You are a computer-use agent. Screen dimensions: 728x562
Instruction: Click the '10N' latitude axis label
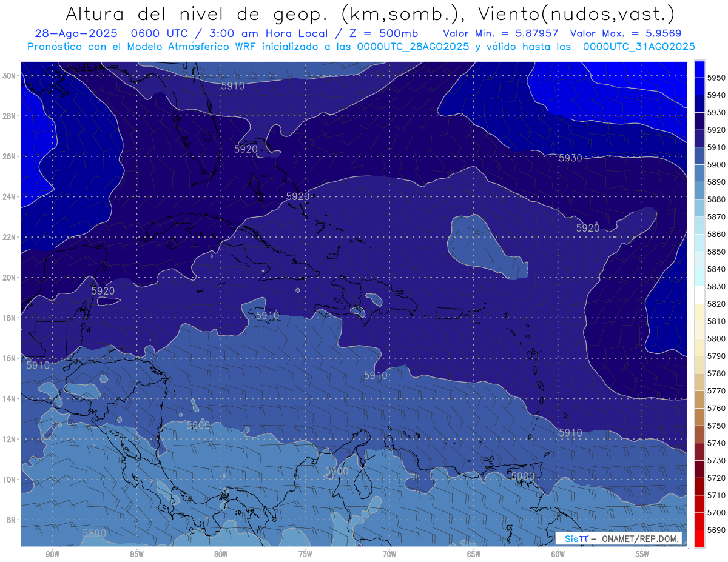tap(9, 480)
